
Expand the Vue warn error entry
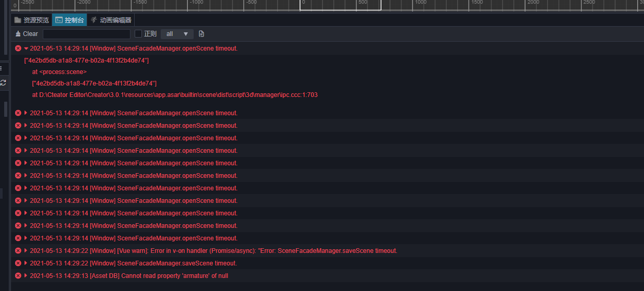[26, 251]
